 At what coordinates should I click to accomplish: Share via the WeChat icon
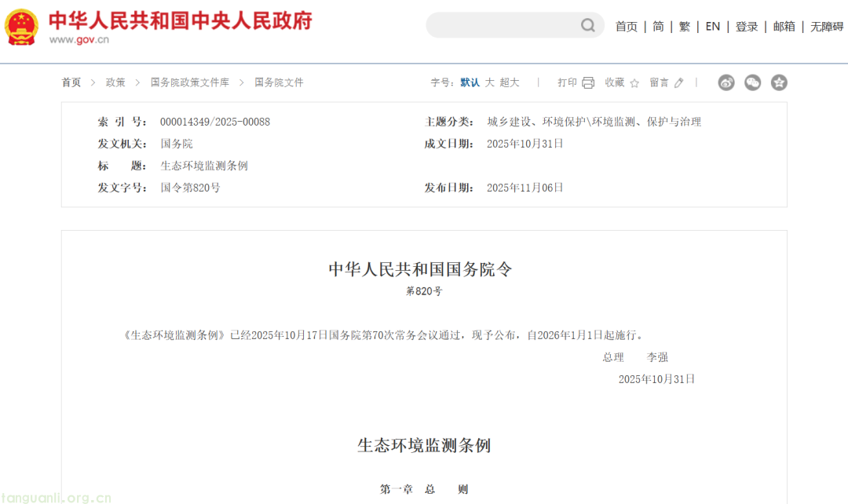(752, 82)
